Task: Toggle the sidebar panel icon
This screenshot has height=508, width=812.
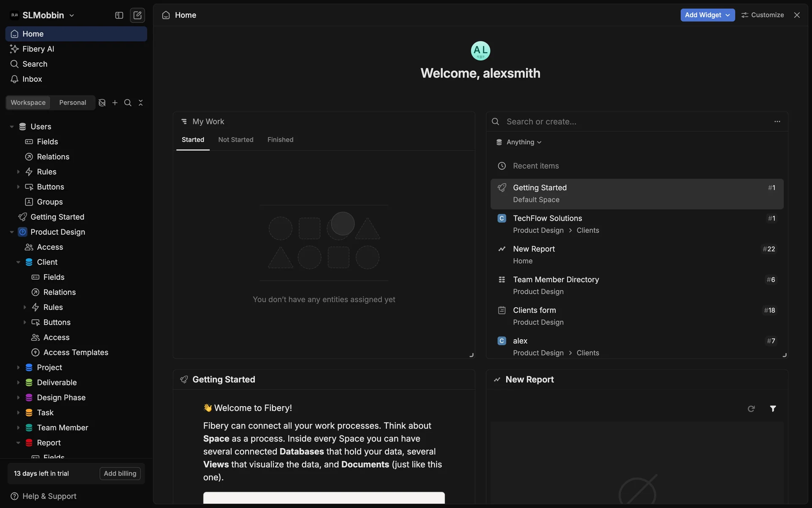Action: [119, 15]
